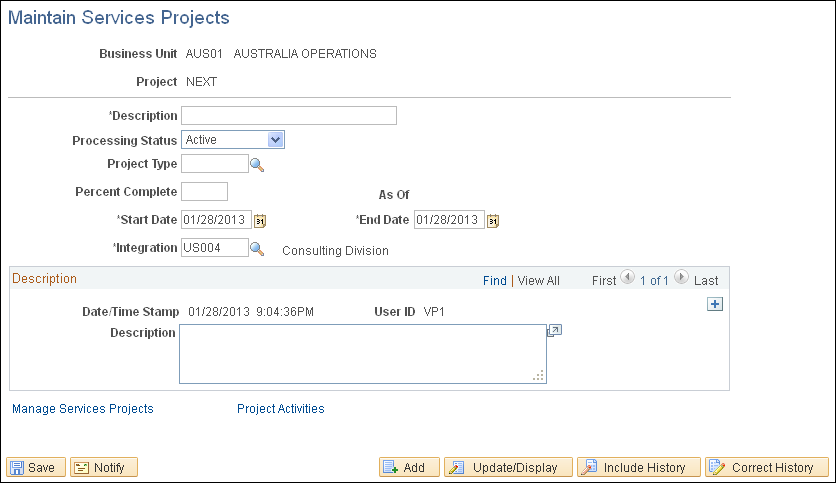The height and width of the screenshot is (483, 836).
Task: Show the next description row arrow
Action: pos(681,280)
